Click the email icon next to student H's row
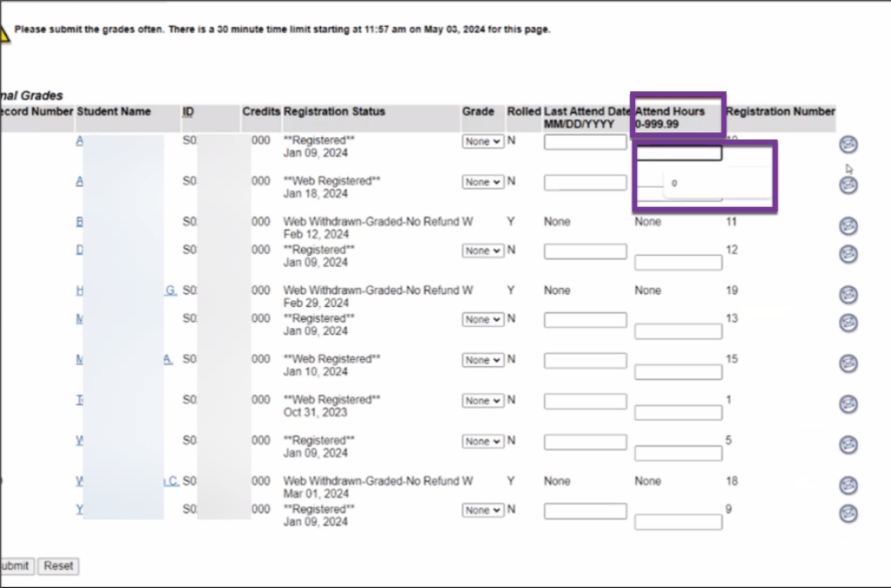The width and height of the screenshot is (891, 588). click(848, 296)
